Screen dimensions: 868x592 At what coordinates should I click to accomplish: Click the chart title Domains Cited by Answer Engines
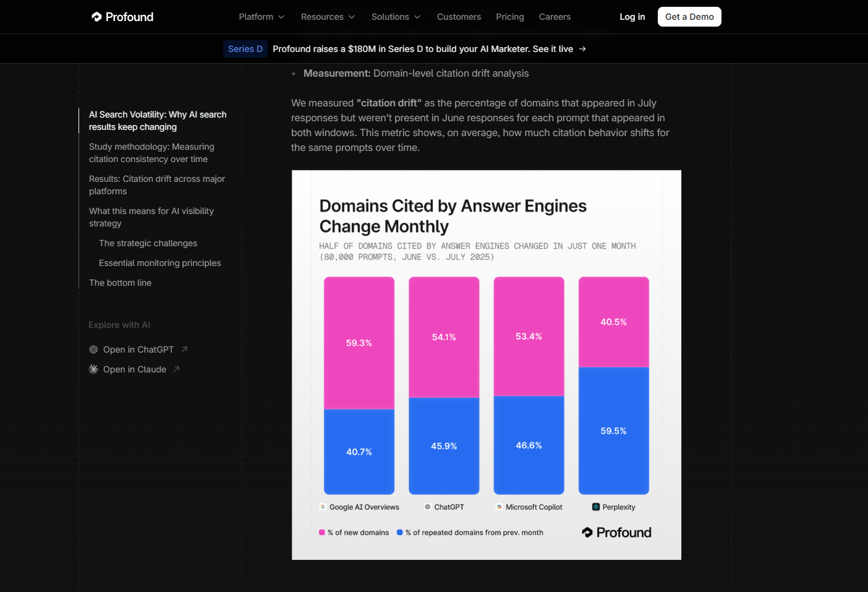(x=453, y=216)
